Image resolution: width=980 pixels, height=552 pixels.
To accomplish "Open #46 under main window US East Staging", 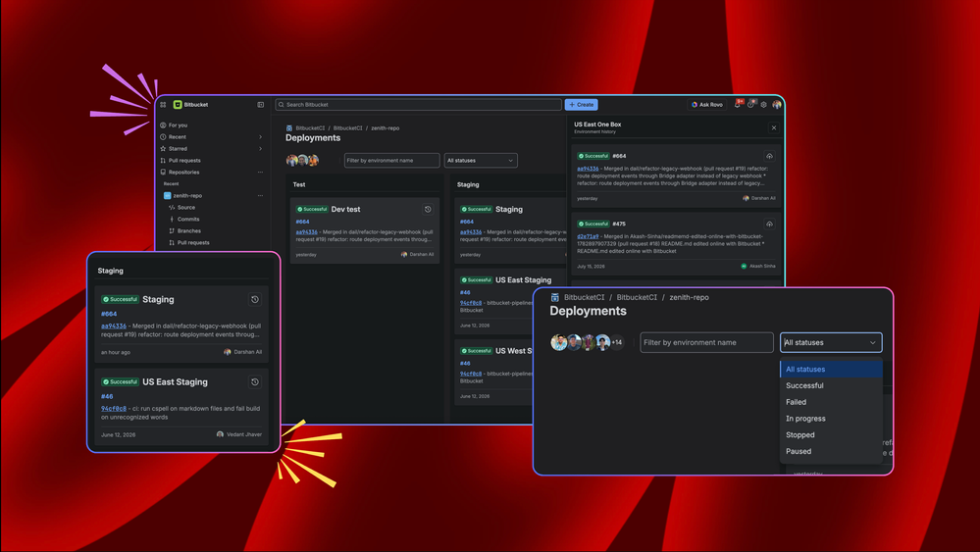I will click(x=465, y=292).
